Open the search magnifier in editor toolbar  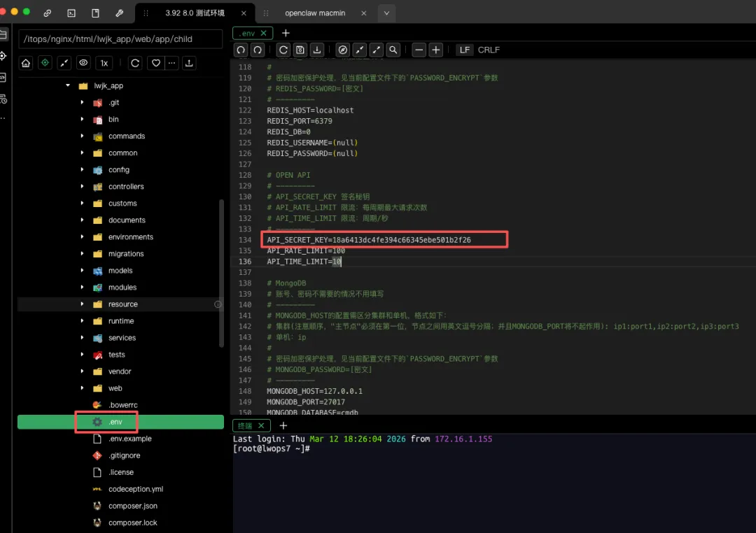coord(393,50)
